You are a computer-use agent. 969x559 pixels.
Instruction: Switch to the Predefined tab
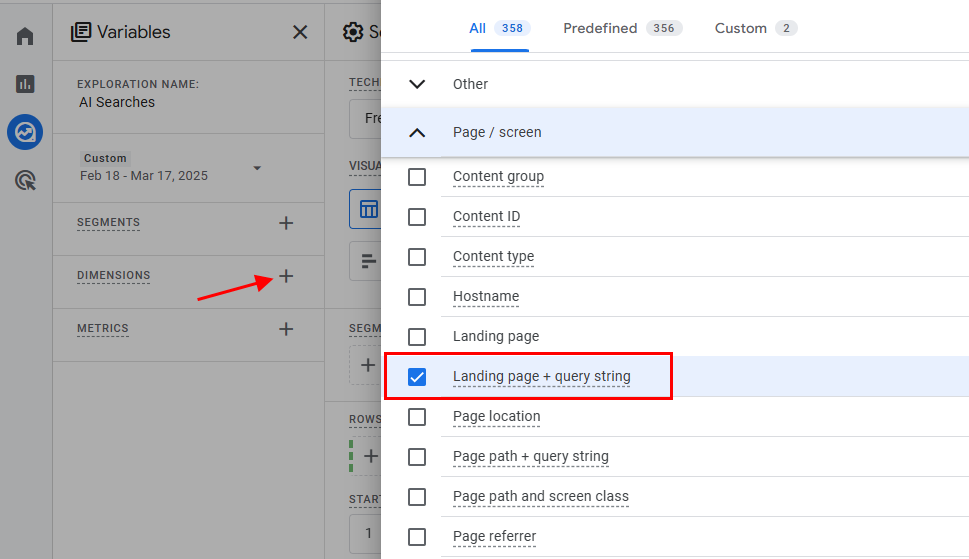click(621, 28)
